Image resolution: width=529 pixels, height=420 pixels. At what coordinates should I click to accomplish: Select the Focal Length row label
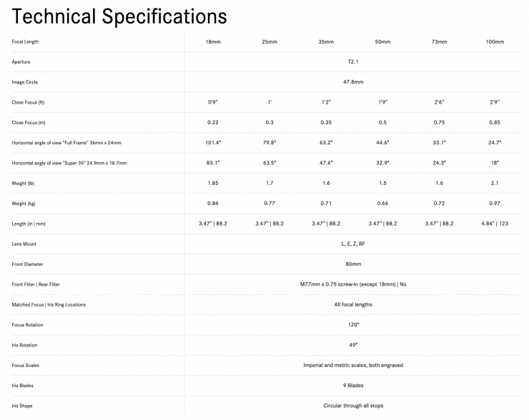[x=25, y=42]
